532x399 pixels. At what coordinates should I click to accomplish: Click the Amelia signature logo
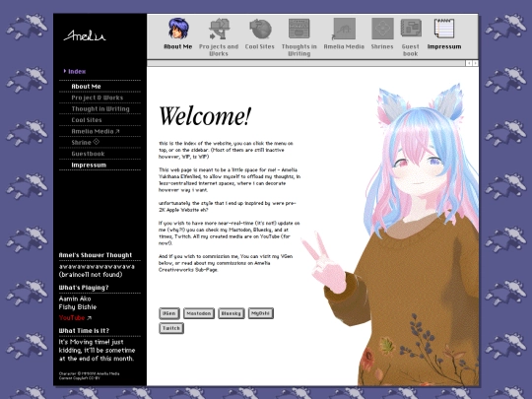coord(85,35)
